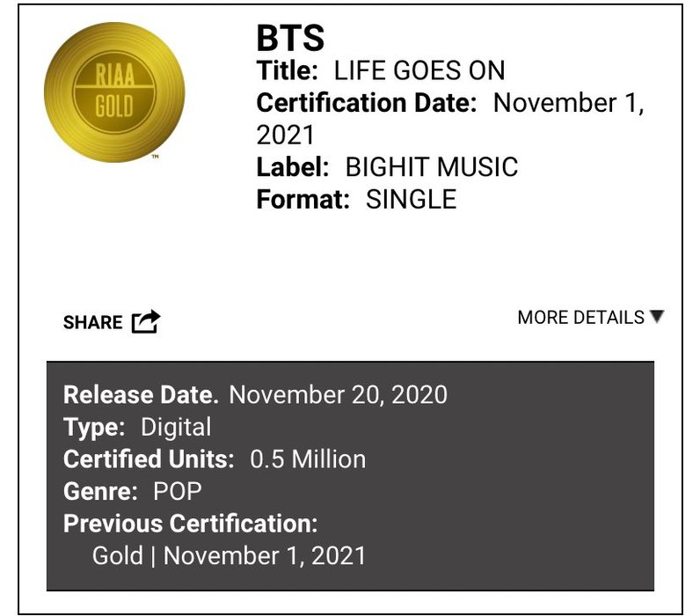Viewport: 700px width, 616px height.
Task: Click the November 20, 2020 release date
Action: tap(339, 393)
